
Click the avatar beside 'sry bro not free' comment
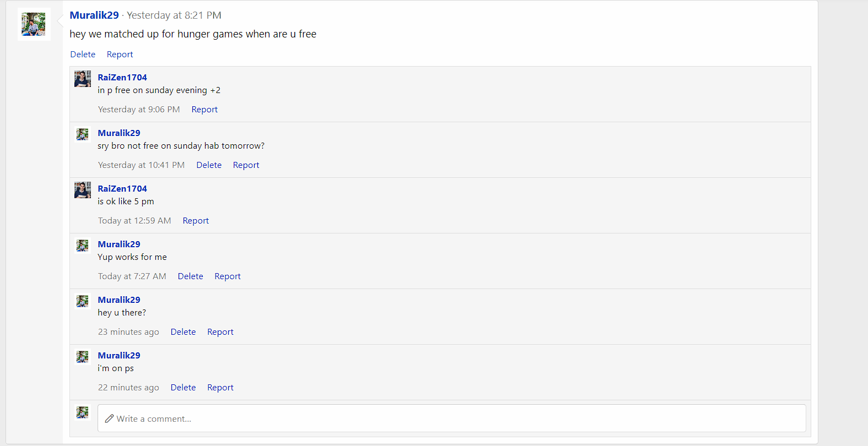(x=83, y=134)
